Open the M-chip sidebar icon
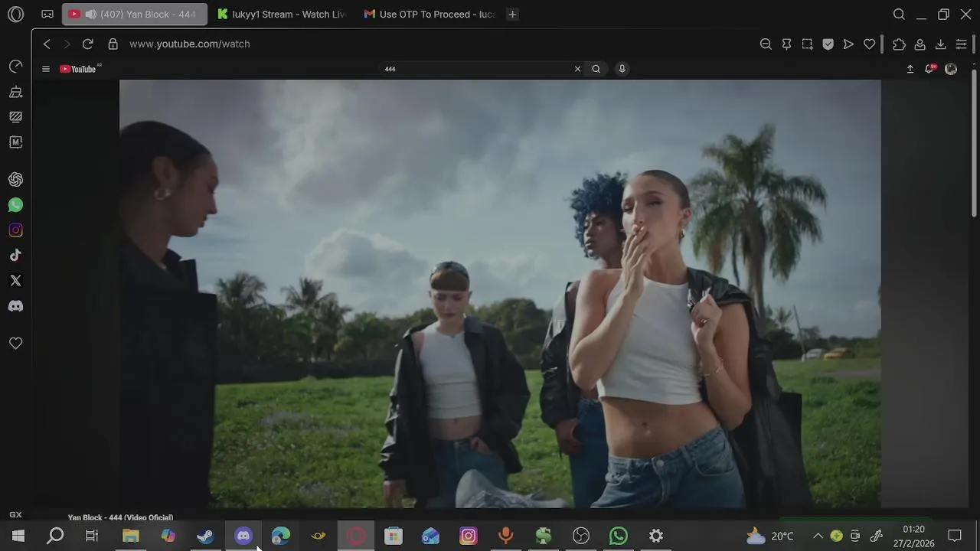Screen dimensions: 980x551 pos(15,142)
